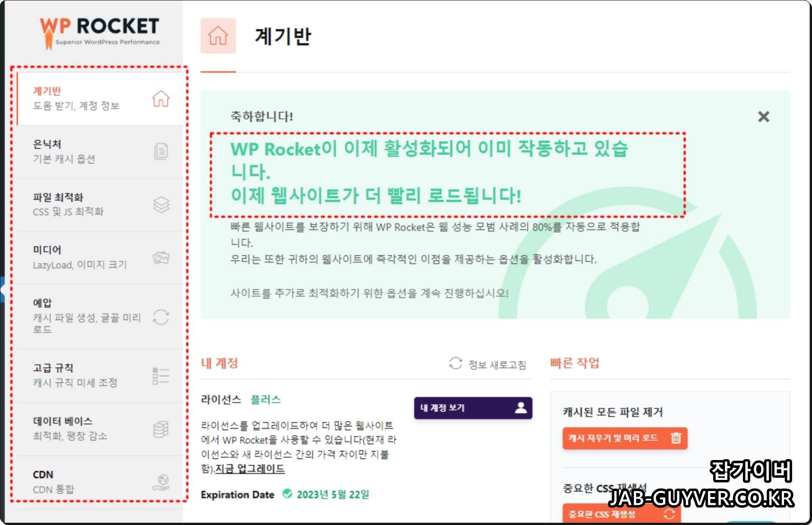
Task: Click the Expiration Date label
Action: pos(237,495)
